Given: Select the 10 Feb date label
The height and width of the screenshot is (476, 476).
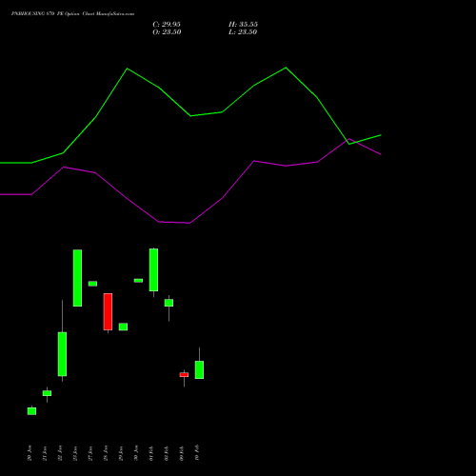Looking at the screenshot, I should (197, 453).
